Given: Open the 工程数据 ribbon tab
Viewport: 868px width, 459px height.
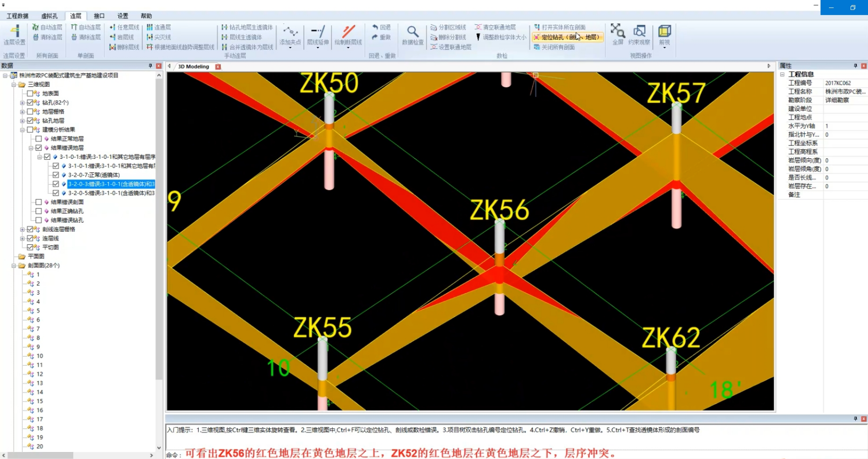Looking at the screenshot, I should [x=17, y=16].
